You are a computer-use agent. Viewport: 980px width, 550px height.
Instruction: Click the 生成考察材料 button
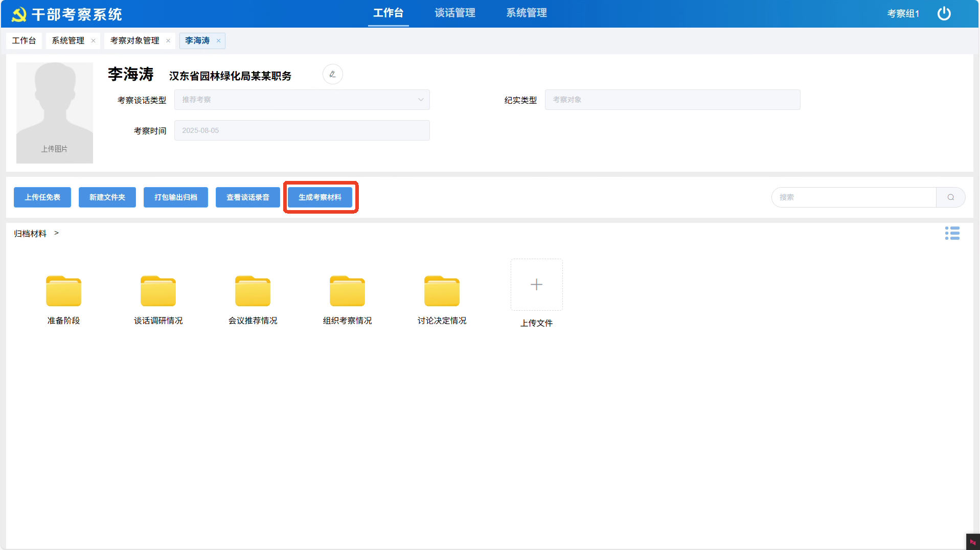(x=320, y=197)
